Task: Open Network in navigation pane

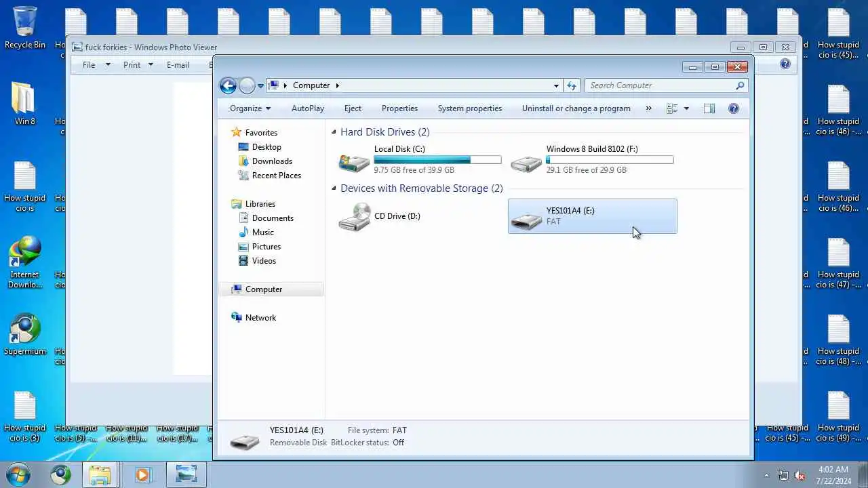Action: click(x=260, y=318)
